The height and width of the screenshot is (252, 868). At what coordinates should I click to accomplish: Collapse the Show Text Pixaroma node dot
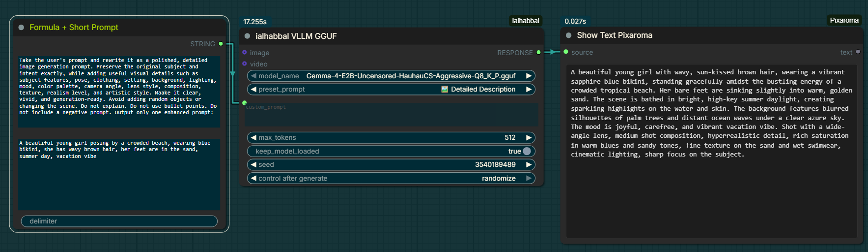(568, 35)
